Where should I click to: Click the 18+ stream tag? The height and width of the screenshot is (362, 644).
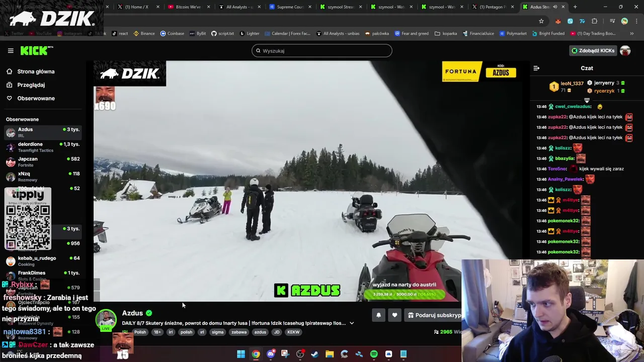click(157, 332)
